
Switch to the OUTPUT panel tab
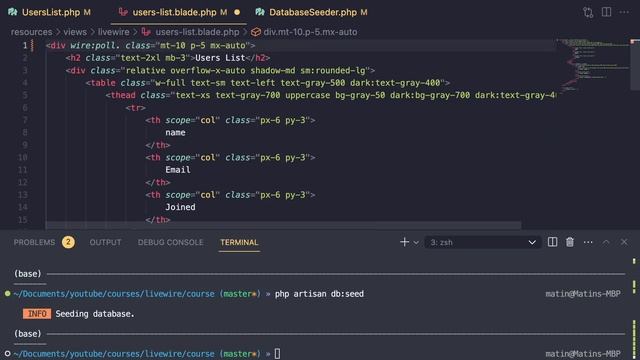(105, 242)
